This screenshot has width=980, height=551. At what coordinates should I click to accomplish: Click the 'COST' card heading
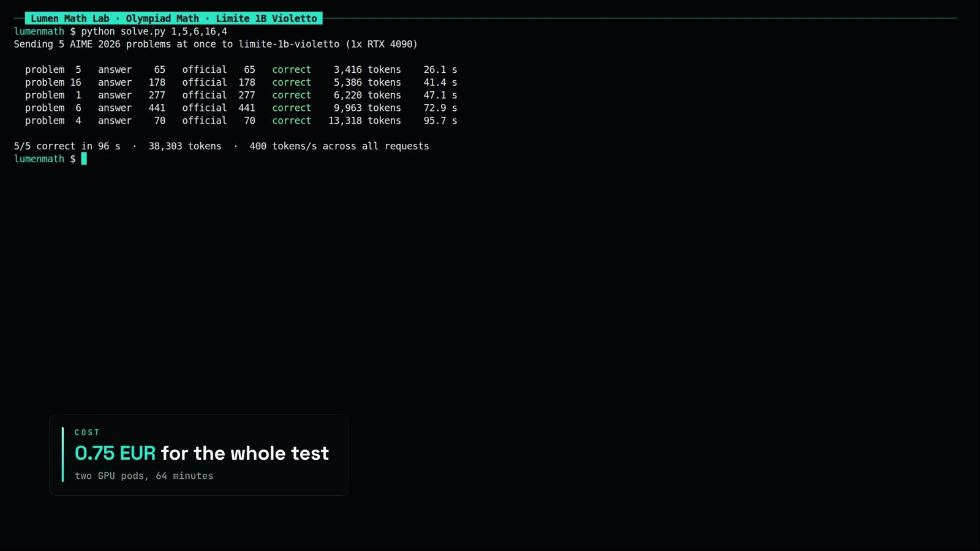click(x=87, y=432)
